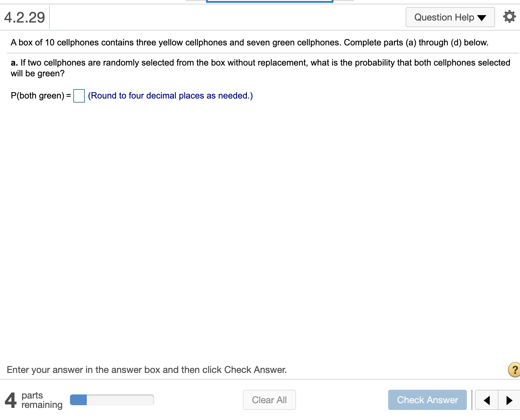This screenshot has width=520, height=420.
Task: Click the gear icon beside Question Help
Action: (x=509, y=17)
